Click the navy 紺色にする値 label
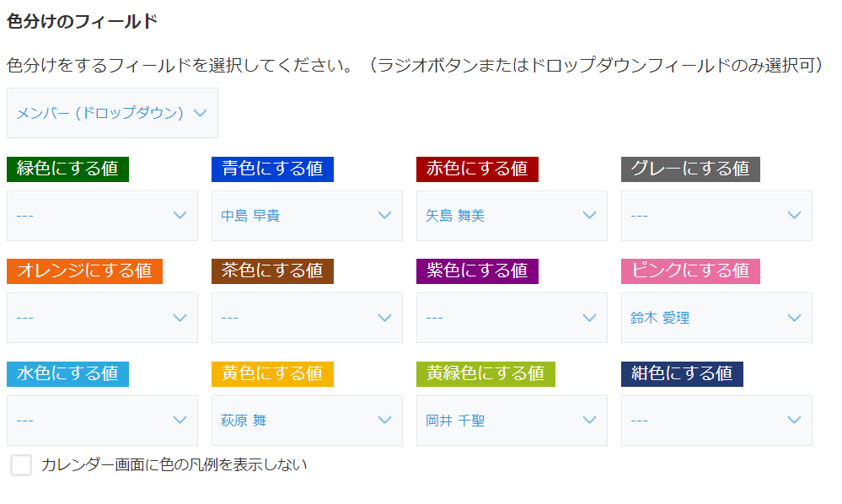 tap(682, 373)
